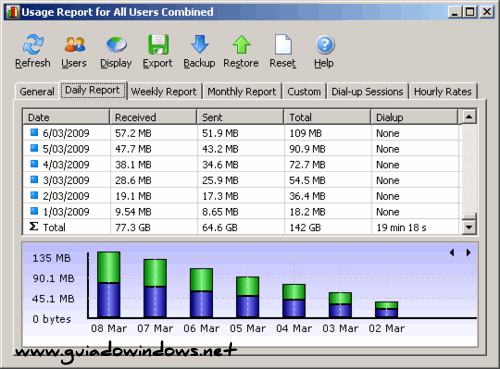500x369 pixels.
Task: Click the Backup blue down-arrow icon
Action: click(200, 44)
